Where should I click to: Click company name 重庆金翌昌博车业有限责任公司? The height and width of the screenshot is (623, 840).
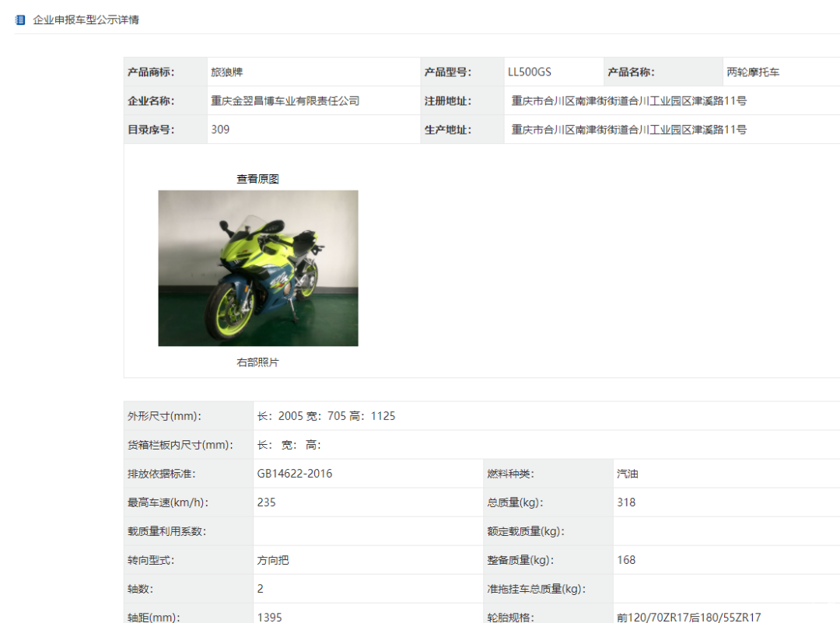(x=285, y=101)
